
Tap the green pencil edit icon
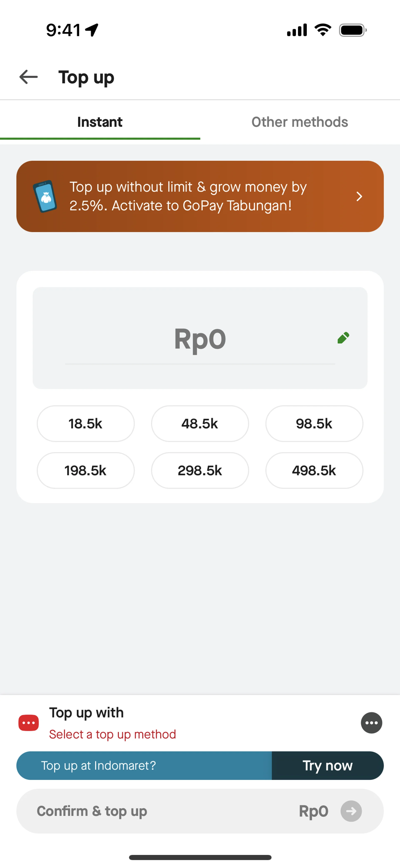point(343,338)
